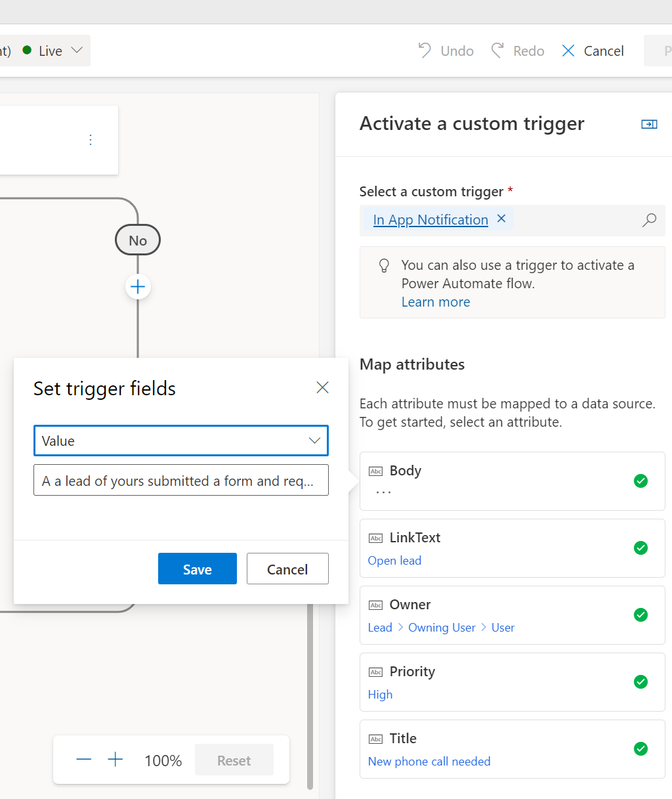Image resolution: width=672 pixels, height=799 pixels.
Task: Zoom in the canvas with plus icon
Action: click(x=115, y=760)
